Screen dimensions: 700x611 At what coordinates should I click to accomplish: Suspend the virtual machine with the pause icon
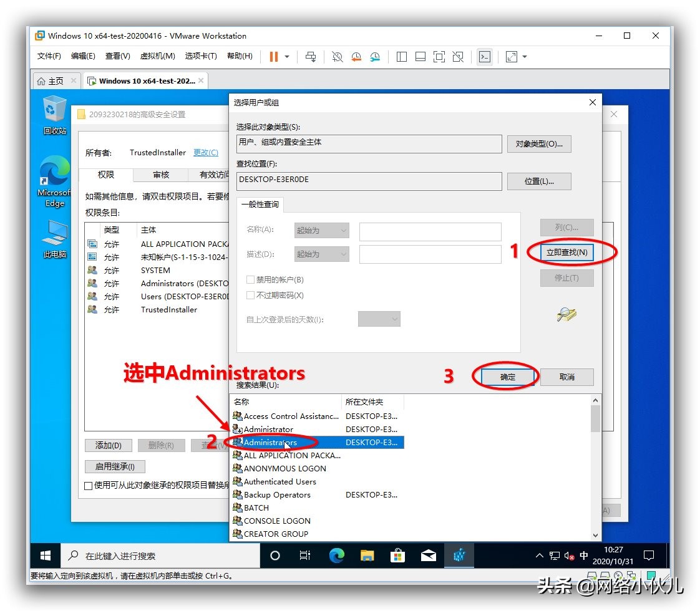[x=275, y=57]
